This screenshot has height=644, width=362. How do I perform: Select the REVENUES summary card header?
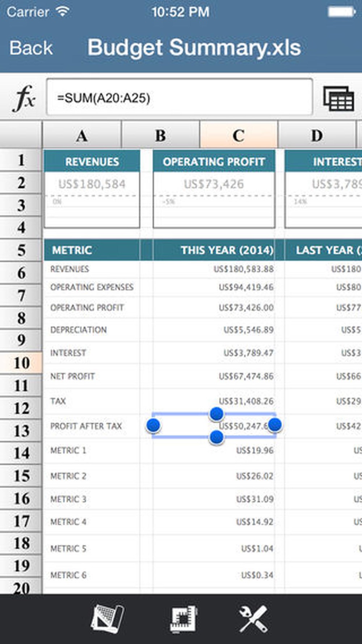(92, 162)
